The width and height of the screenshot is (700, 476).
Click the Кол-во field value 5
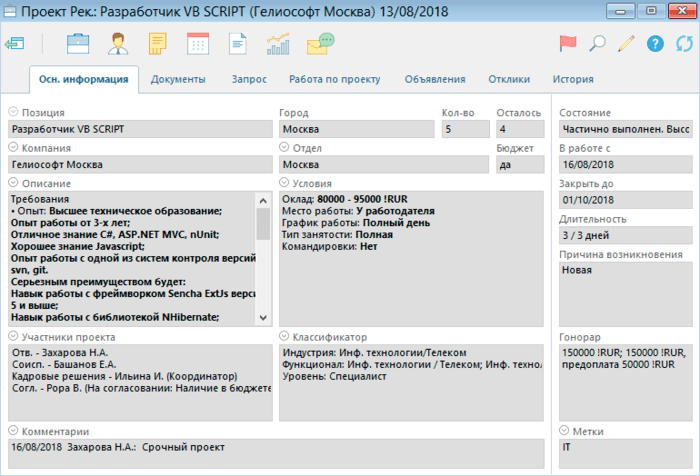[x=466, y=129]
